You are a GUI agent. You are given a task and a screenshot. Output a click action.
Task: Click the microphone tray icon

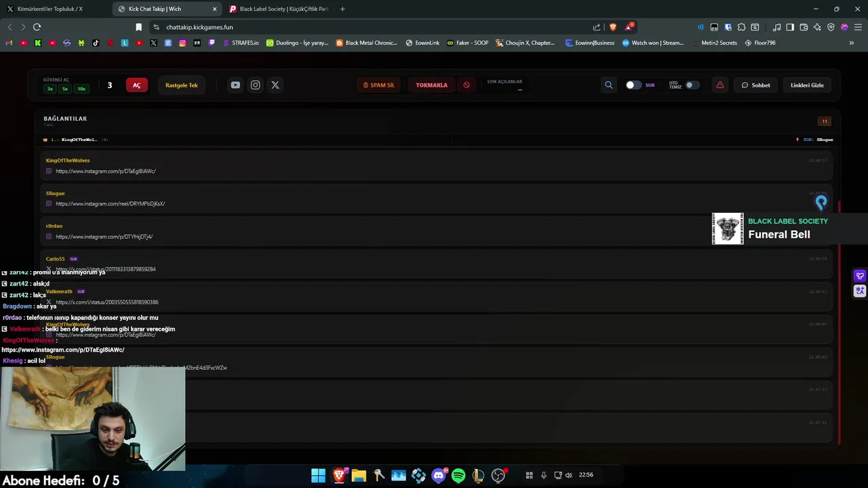pyautogui.click(x=543, y=475)
